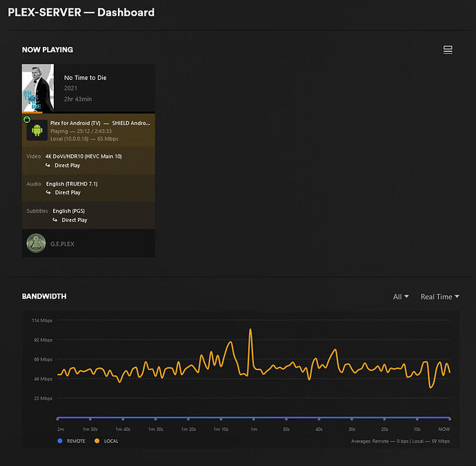The height and width of the screenshot is (466, 476).
Task: Open the Real Time range dropdown
Action: coord(439,296)
